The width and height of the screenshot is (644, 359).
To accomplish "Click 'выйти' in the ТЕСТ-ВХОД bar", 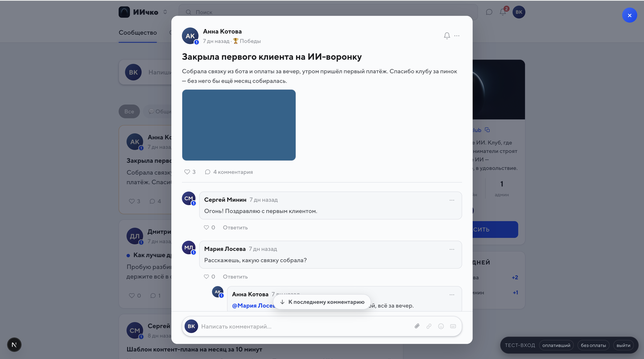I will coord(623,345).
